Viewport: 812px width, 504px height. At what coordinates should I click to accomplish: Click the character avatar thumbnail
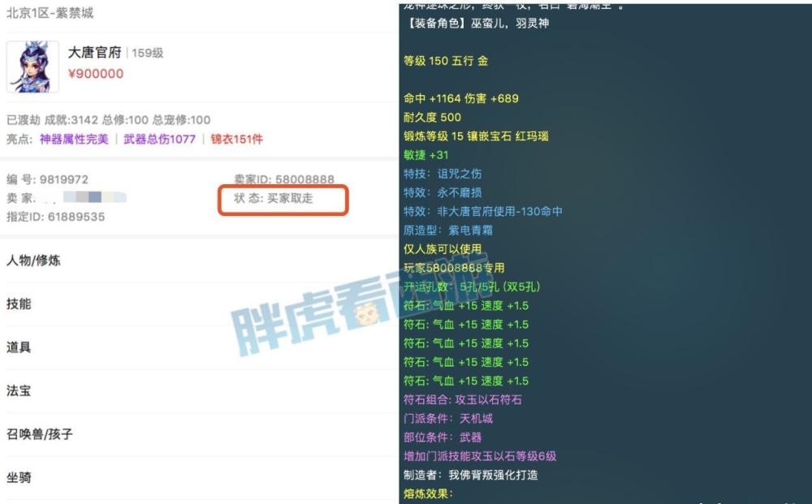pos(32,67)
